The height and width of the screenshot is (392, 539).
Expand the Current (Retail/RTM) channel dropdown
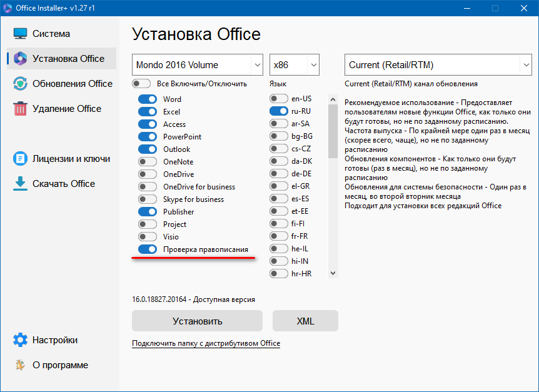tap(438, 64)
